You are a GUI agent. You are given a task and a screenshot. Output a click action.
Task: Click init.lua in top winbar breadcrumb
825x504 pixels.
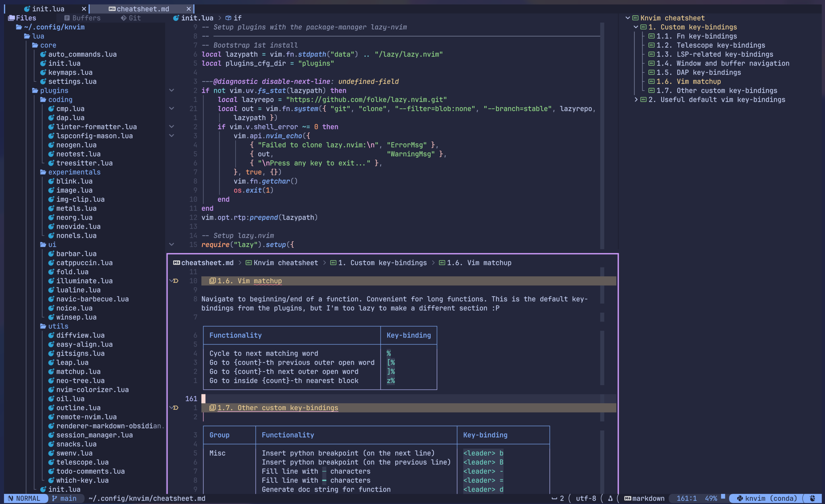[197, 18]
